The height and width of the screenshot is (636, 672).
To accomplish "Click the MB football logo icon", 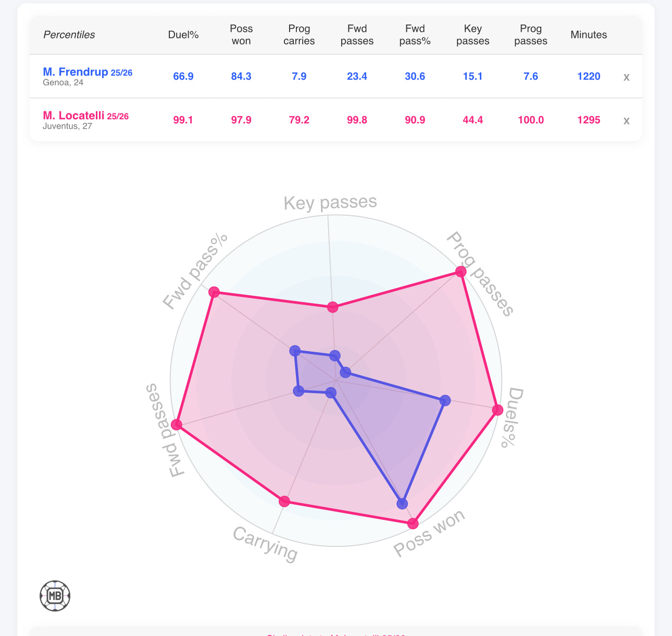I will 55,595.
